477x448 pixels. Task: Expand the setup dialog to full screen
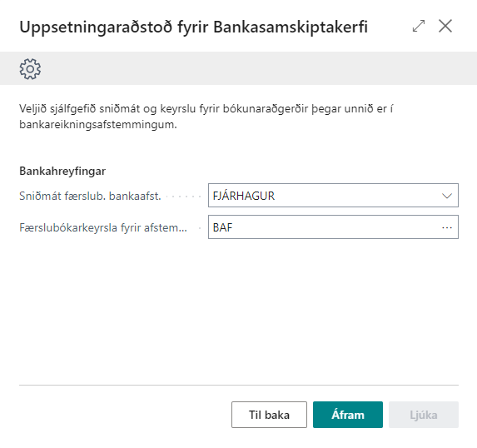tap(419, 26)
